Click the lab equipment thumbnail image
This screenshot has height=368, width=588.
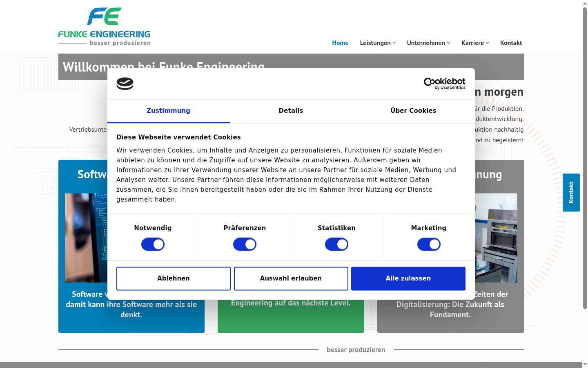tap(496, 238)
